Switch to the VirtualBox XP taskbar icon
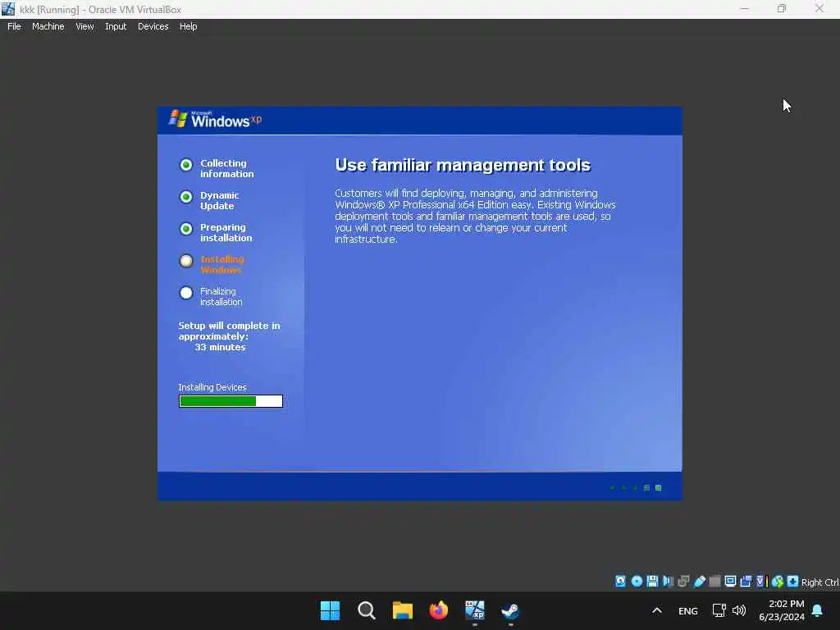 475,610
